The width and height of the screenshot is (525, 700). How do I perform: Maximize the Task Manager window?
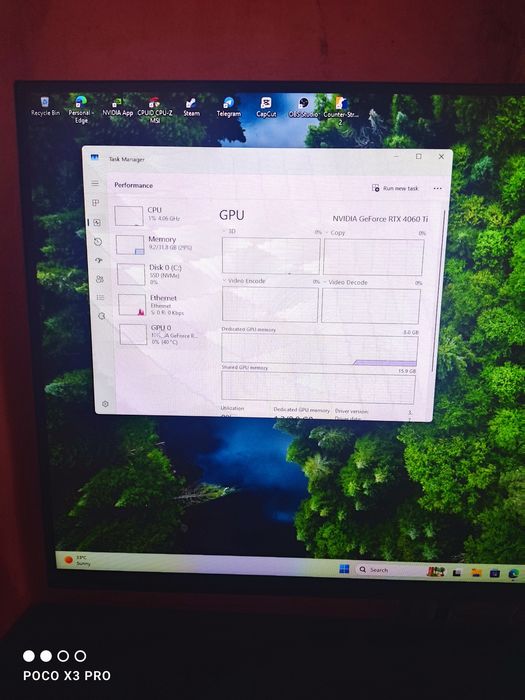click(419, 156)
